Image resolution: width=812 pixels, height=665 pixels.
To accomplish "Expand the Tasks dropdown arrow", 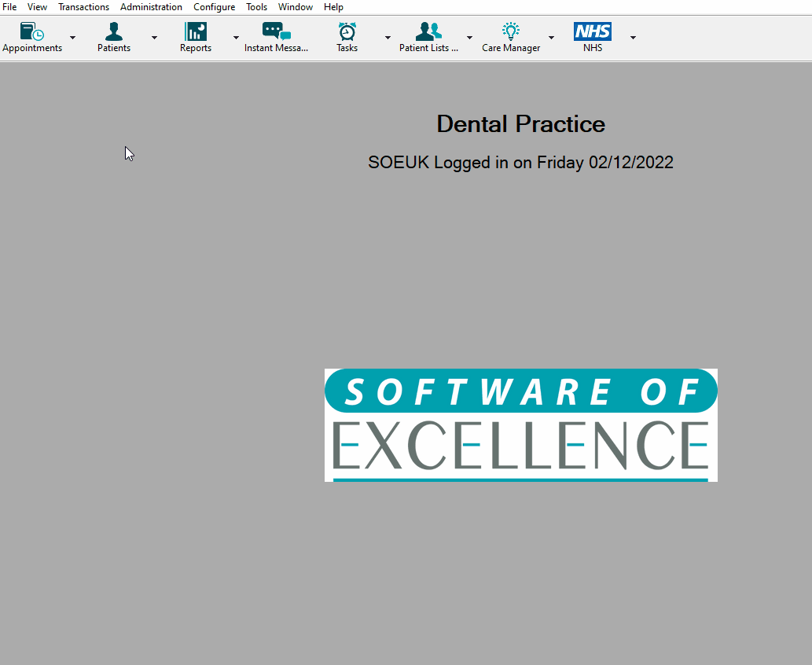I will point(388,37).
